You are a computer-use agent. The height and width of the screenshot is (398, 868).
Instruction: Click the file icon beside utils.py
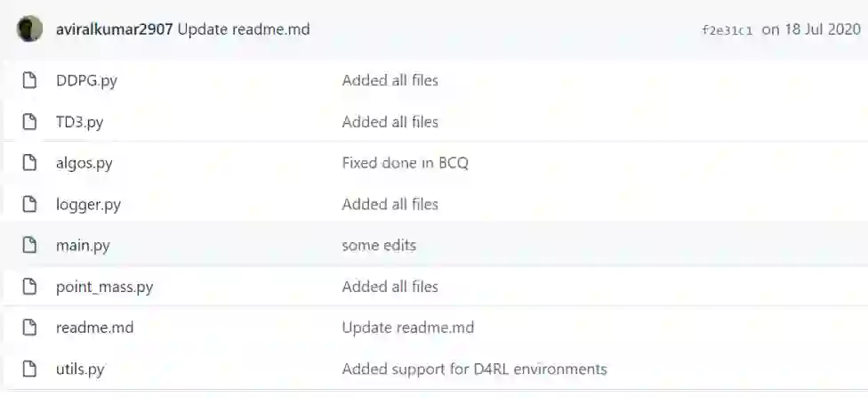tap(29, 369)
